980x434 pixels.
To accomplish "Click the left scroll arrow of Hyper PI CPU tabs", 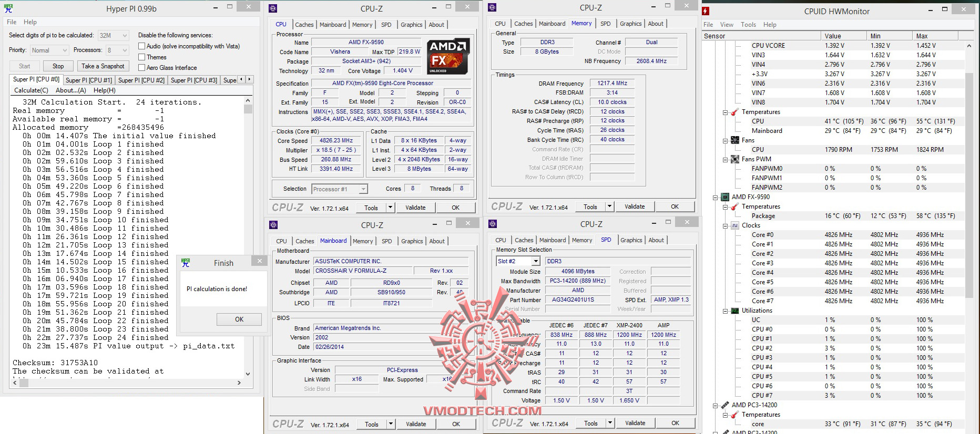I will coord(242,79).
